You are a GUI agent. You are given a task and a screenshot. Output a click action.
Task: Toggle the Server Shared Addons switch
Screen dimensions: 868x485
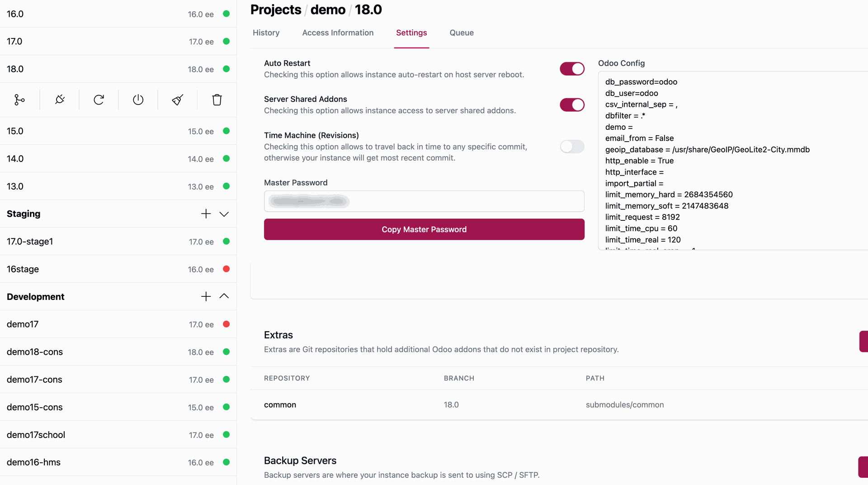click(572, 105)
